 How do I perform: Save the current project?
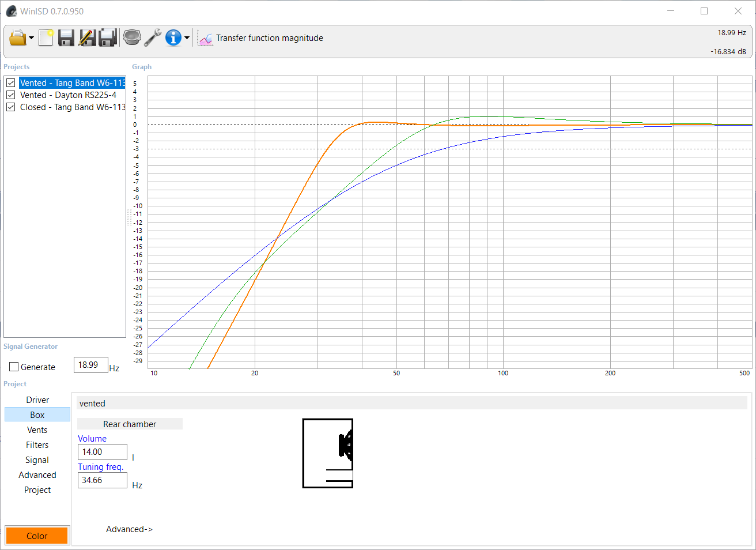pos(66,38)
